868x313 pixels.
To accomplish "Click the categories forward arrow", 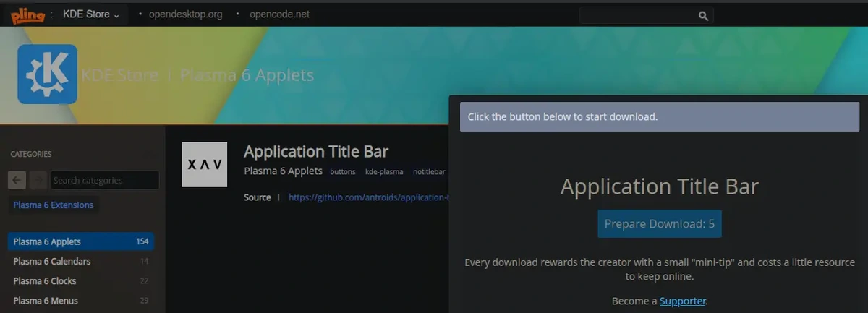I will tap(39, 180).
